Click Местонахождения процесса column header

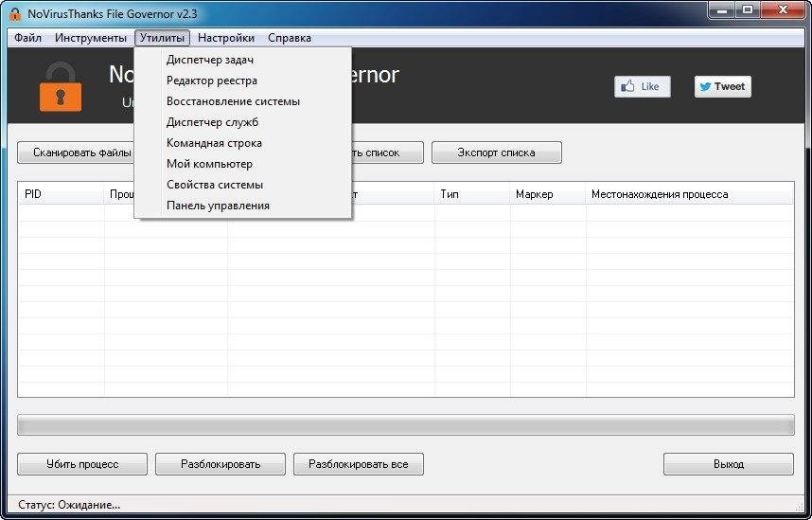point(690,194)
